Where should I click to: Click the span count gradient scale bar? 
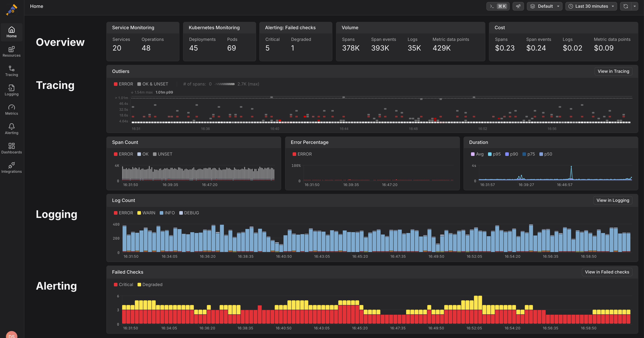tap(225, 84)
